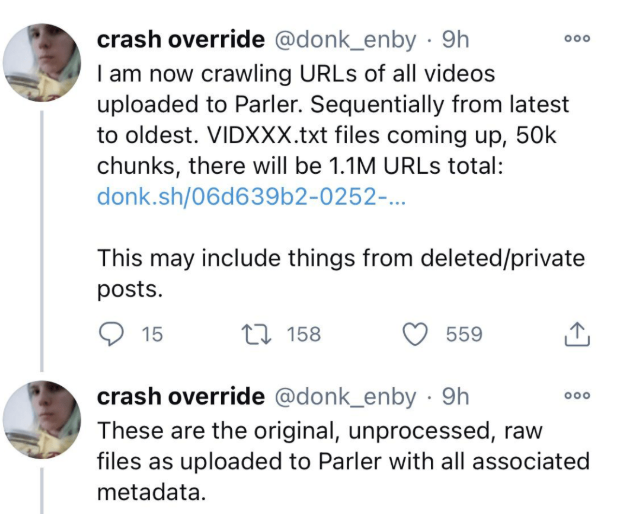Like the first tweet with heart icon
The width and height of the screenshot is (625, 514).
click(414, 335)
